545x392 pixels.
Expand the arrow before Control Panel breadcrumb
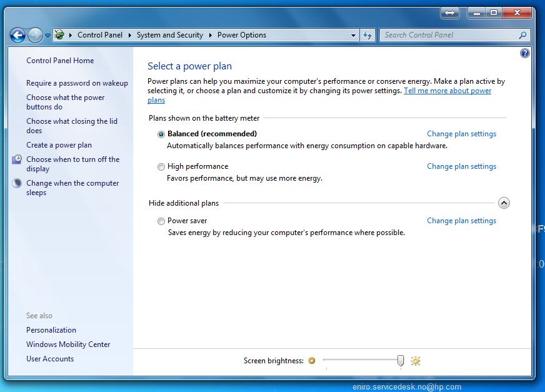point(71,35)
